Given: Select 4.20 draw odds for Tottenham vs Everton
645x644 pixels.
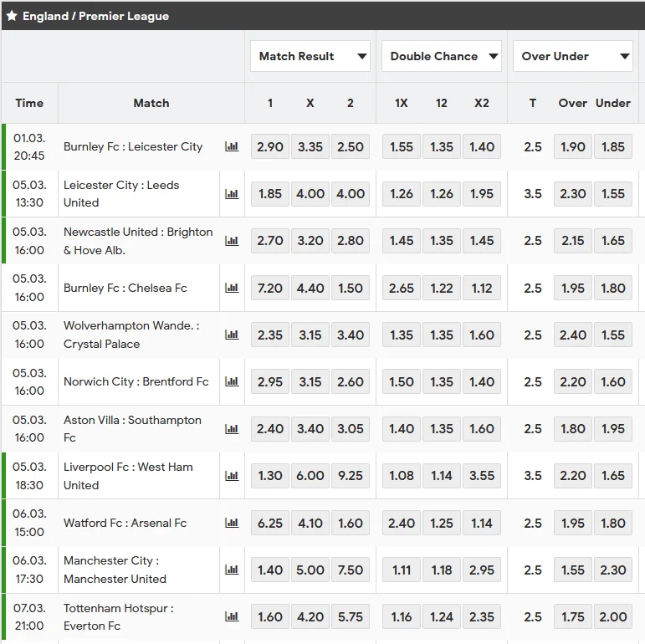Looking at the screenshot, I should [310, 617].
